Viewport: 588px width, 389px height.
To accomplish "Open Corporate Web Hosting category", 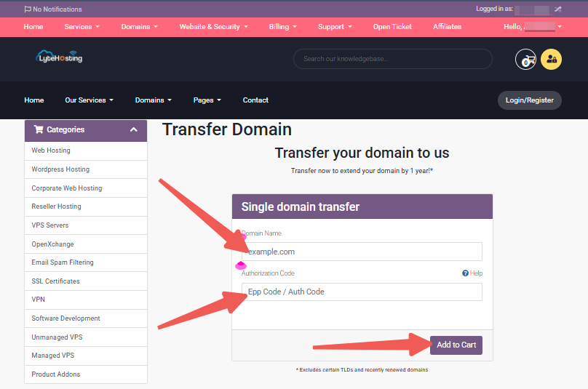I will (86, 188).
